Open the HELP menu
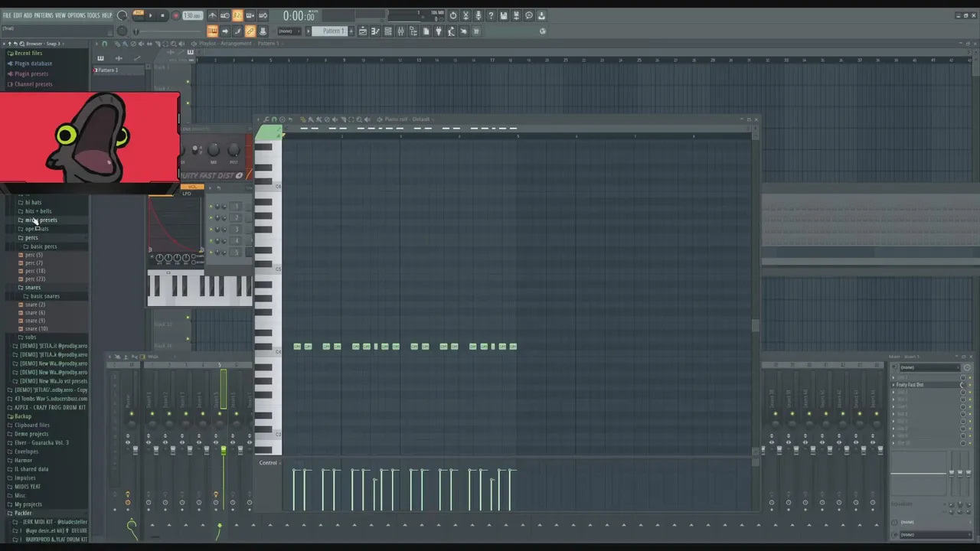The image size is (980, 551). [x=107, y=15]
